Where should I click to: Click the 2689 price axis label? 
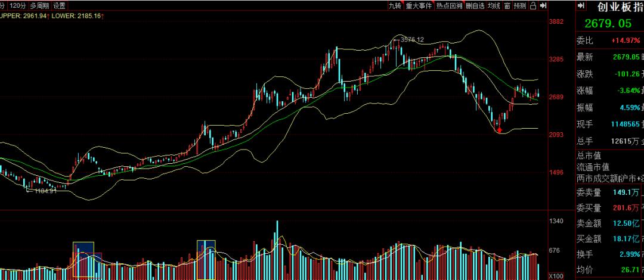556,97
